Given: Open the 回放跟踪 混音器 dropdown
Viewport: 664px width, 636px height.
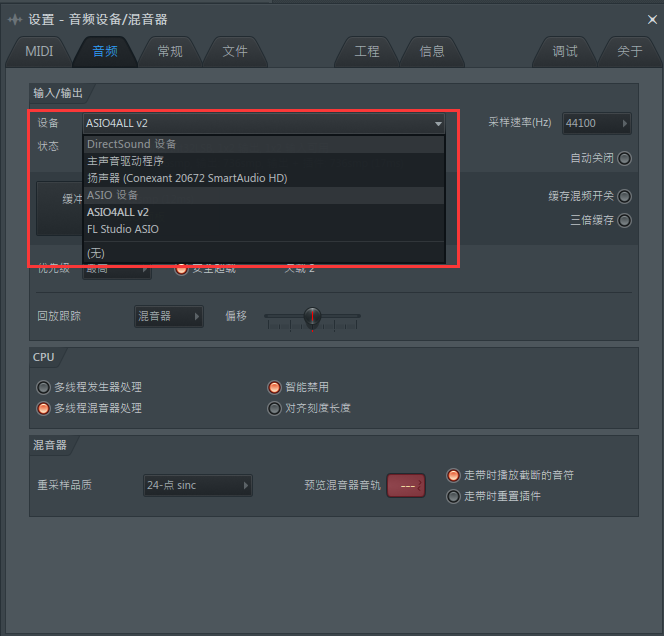Looking at the screenshot, I should (x=169, y=316).
